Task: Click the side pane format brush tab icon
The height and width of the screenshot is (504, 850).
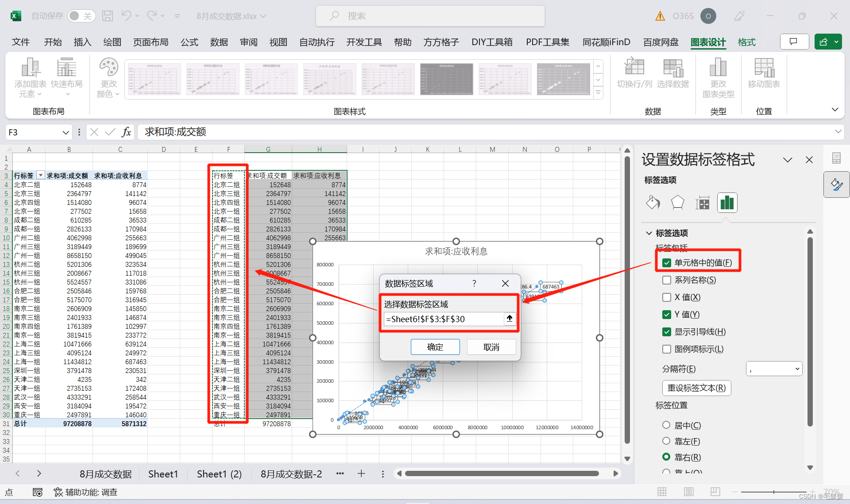Action: [x=836, y=185]
